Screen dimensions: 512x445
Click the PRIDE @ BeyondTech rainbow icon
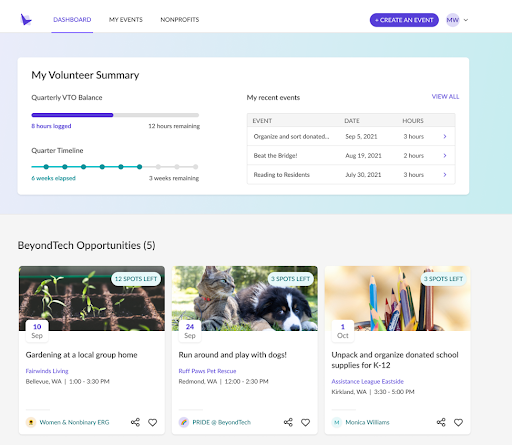(184, 422)
